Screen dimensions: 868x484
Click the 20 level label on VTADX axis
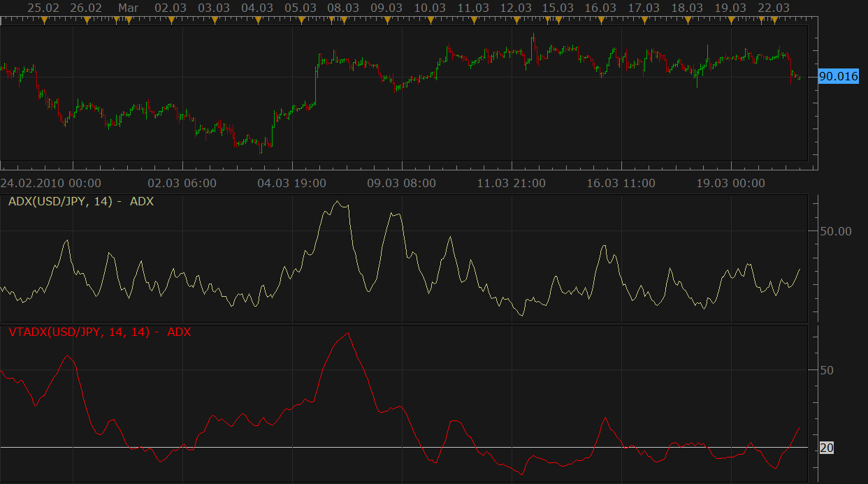tap(826, 448)
